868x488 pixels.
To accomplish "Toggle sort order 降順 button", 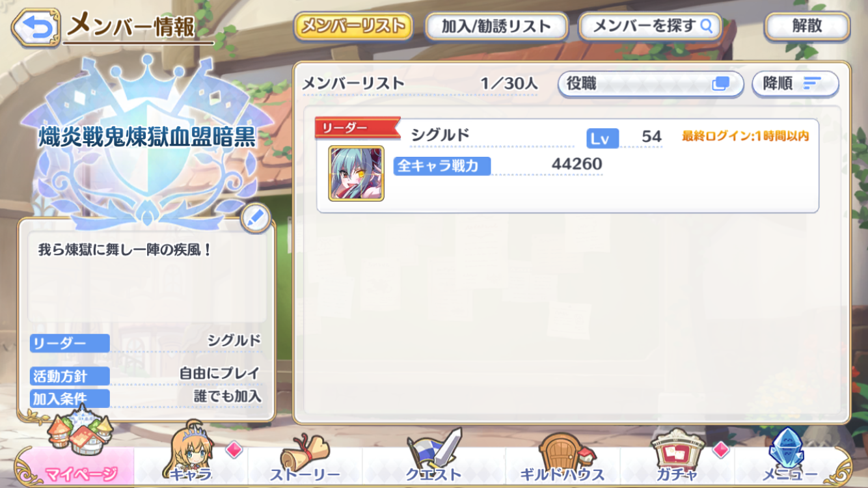I will [x=795, y=84].
